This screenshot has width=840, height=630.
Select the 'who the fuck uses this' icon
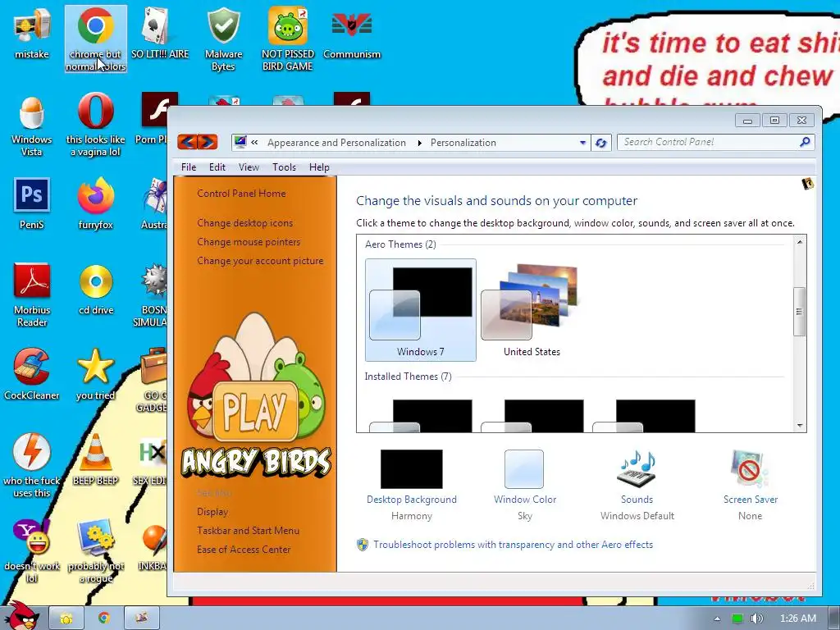pyautogui.click(x=32, y=465)
